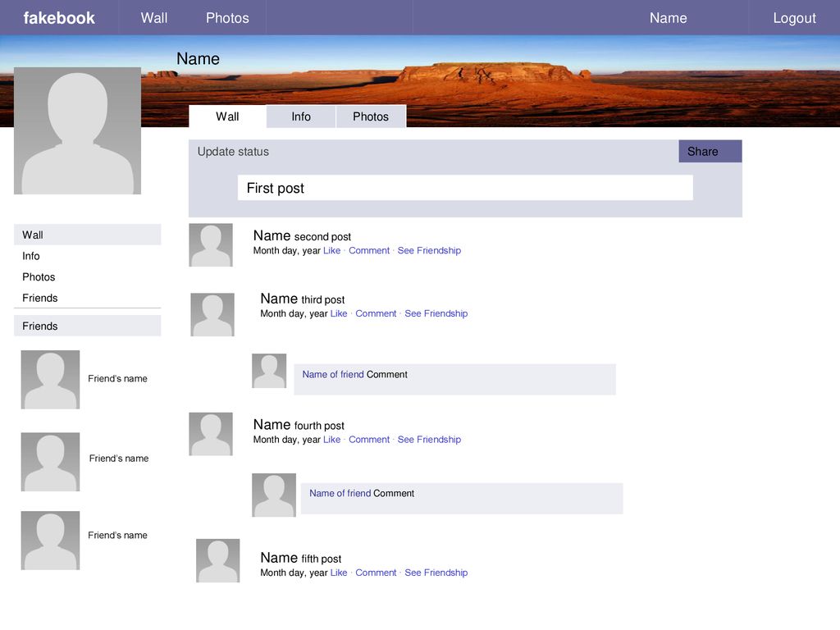Click See Friendship on the fourth post
The width and height of the screenshot is (840, 630).
point(429,440)
